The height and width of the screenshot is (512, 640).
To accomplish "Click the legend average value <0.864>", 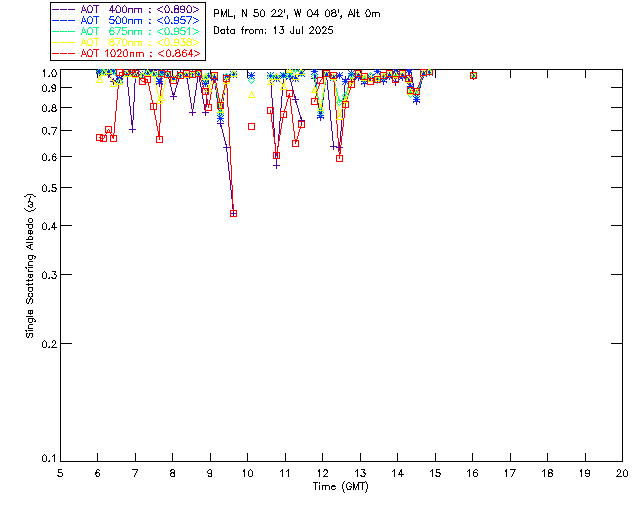I will [x=179, y=53].
